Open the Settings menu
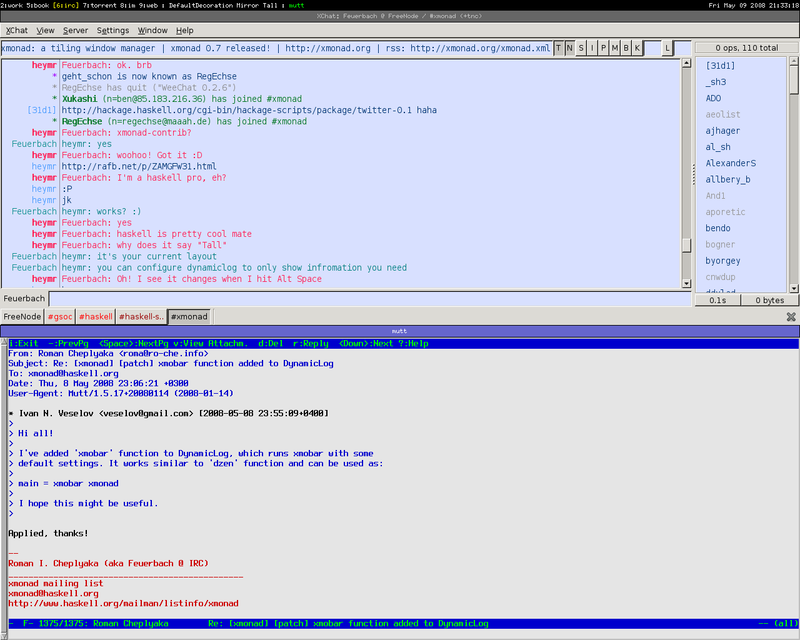This screenshot has height=640, width=800. pyautogui.click(x=113, y=31)
